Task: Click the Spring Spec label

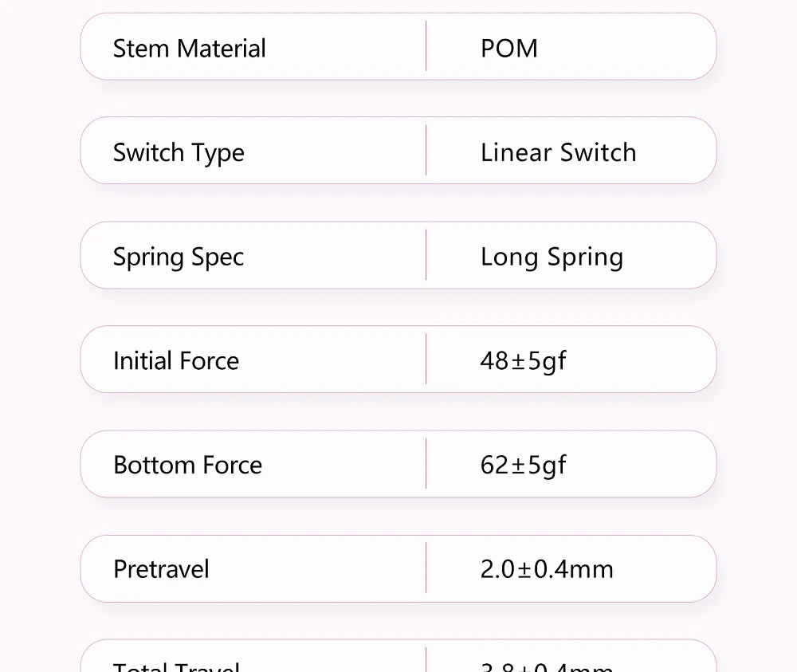Action: pyautogui.click(x=178, y=257)
